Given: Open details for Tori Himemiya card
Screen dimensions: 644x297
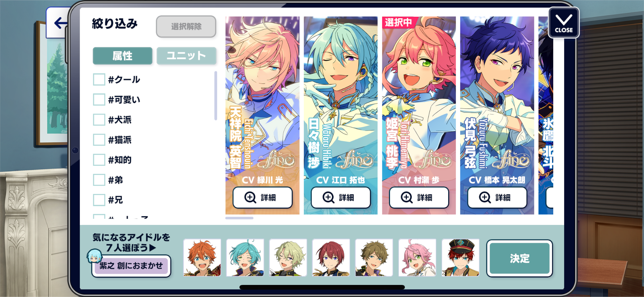Looking at the screenshot, I should click(419, 197).
